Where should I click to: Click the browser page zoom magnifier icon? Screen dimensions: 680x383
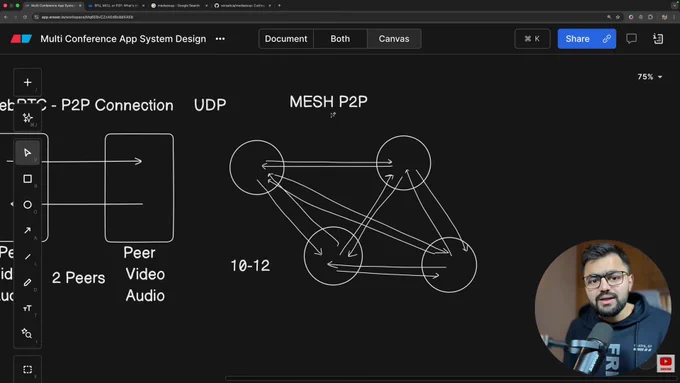pyautogui.click(x=609, y=17)
